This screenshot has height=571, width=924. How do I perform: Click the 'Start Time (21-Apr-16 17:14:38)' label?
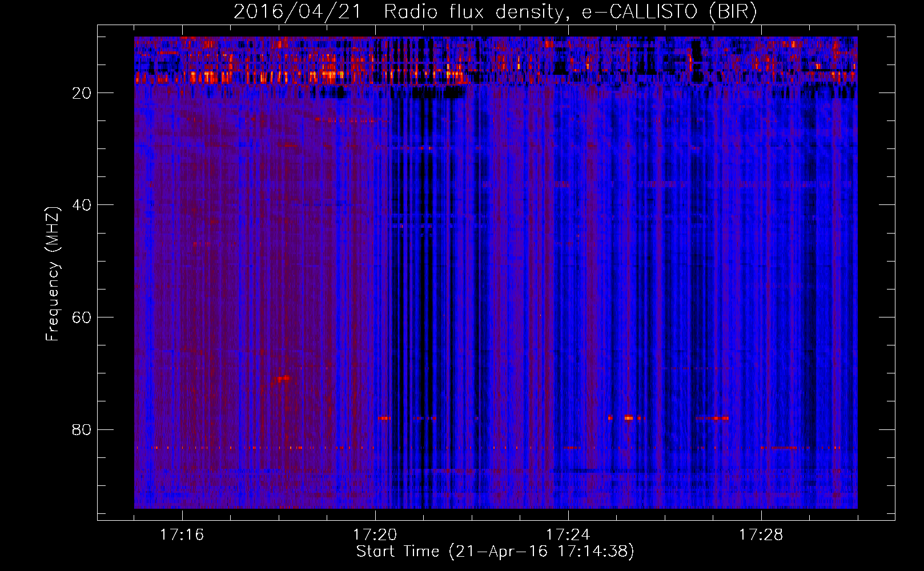coord(495,552)
